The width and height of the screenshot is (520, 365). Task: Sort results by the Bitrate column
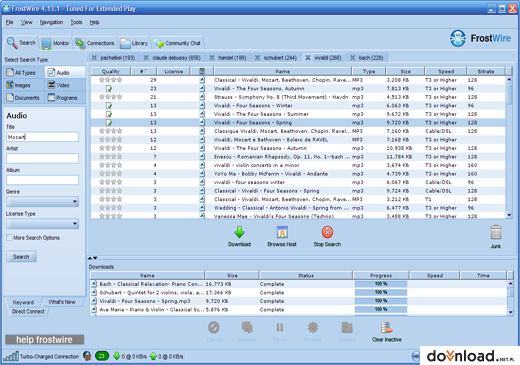486,71
